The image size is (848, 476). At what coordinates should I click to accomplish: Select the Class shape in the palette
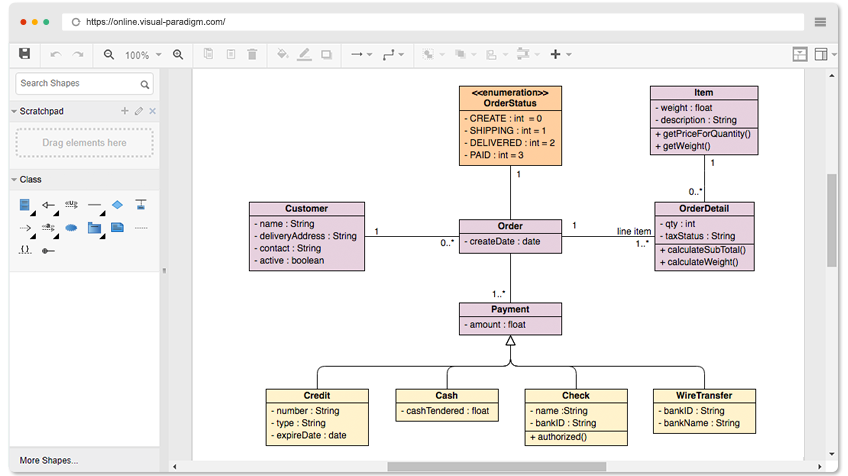click(x=25, y=205)
